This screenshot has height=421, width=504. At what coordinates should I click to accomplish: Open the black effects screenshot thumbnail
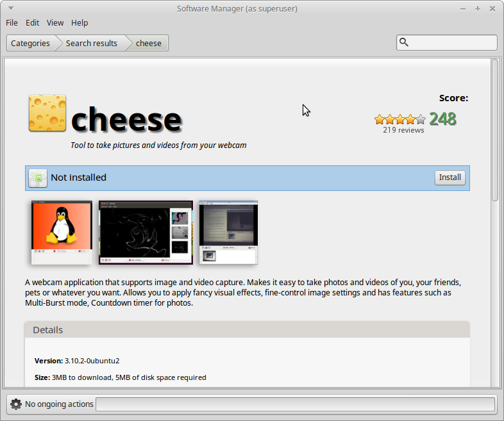[x=146, y=233]
